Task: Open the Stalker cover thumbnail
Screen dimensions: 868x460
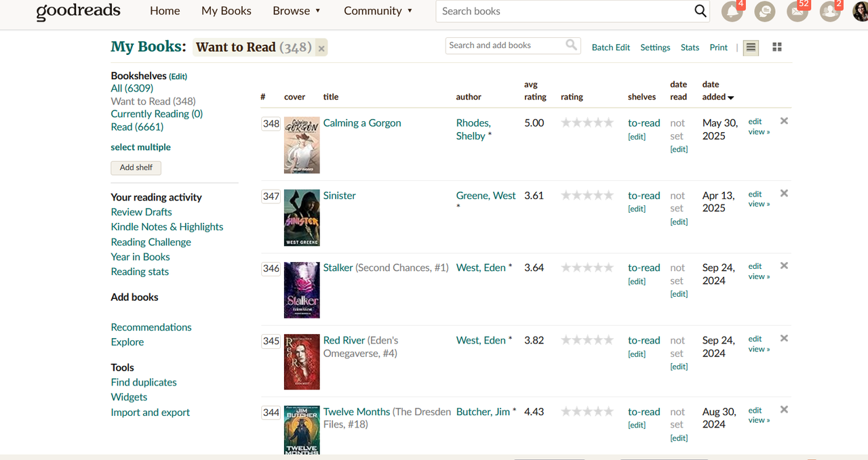Action: (x=302, y=290)
